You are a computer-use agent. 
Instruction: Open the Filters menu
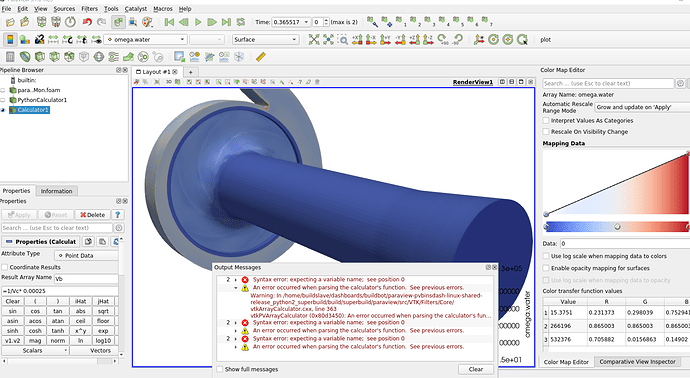pyautogui.click(x=89, y=9)
